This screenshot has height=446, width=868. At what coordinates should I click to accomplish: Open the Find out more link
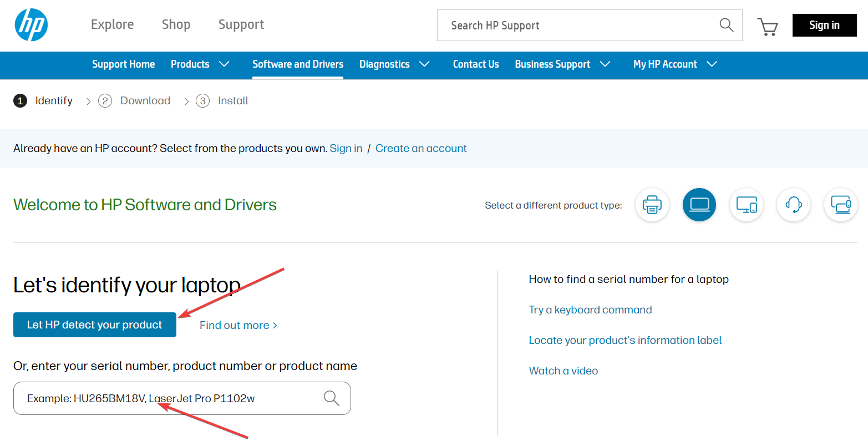coord(238,326)
